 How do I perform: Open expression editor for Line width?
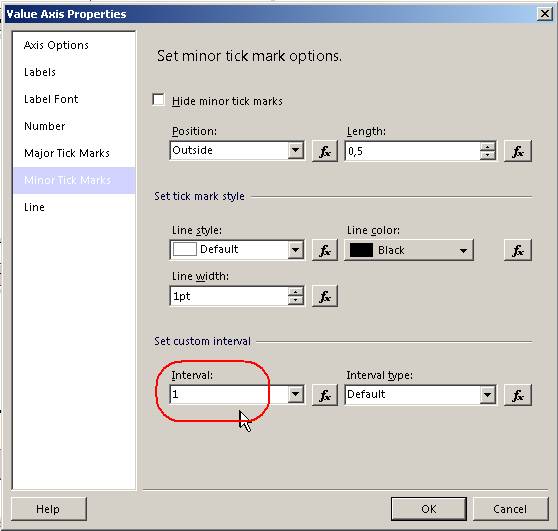point(325,296)
